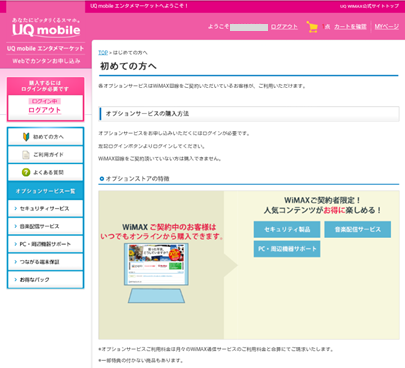Screen dimensions: 405x368
Task: Click the blue 音楽配信サービス button
Action: pos(358,229)
